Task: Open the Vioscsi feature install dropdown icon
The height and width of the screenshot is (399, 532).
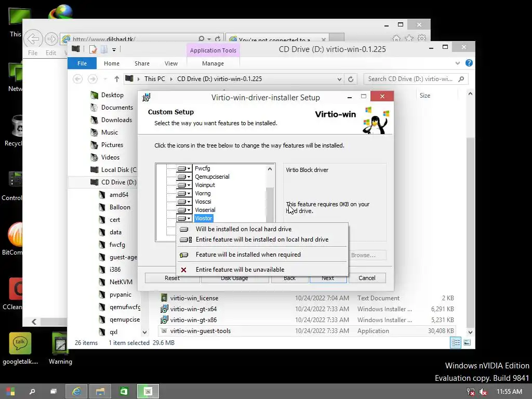Action: tap(184, 202)
